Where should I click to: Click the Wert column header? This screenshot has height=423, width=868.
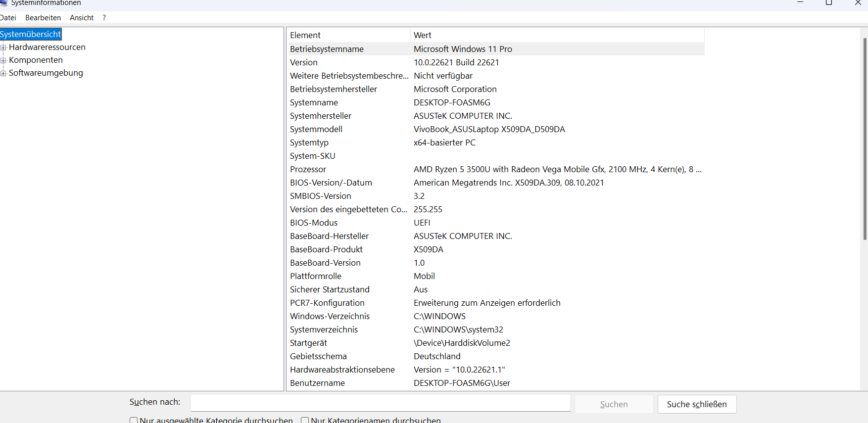[x=557, y=35]
